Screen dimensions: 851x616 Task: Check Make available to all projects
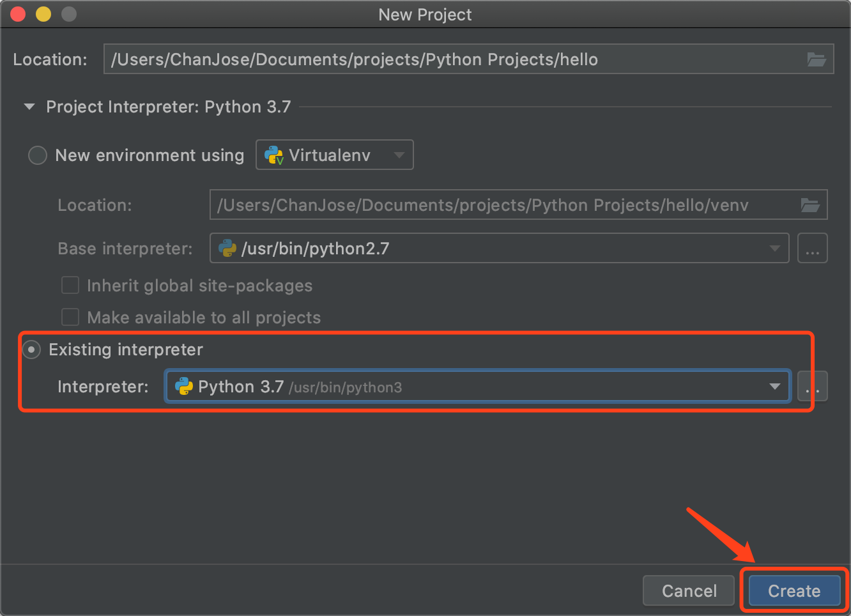[x=70, y=317]
